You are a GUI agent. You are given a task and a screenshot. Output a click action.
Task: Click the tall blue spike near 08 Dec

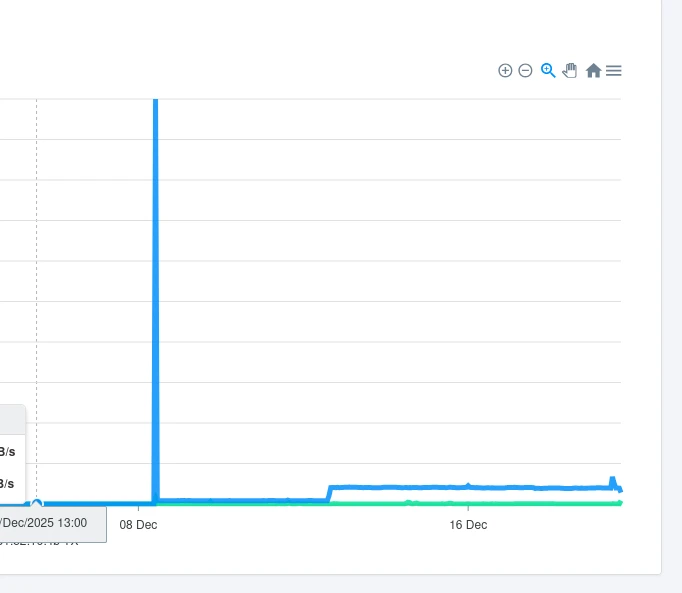coord(155,300)
